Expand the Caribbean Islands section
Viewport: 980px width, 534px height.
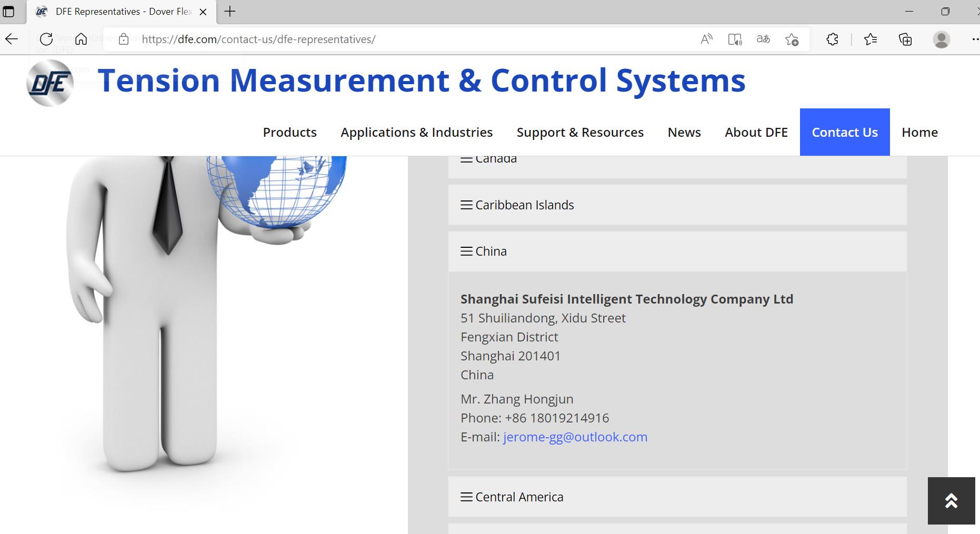click(677, 205)
